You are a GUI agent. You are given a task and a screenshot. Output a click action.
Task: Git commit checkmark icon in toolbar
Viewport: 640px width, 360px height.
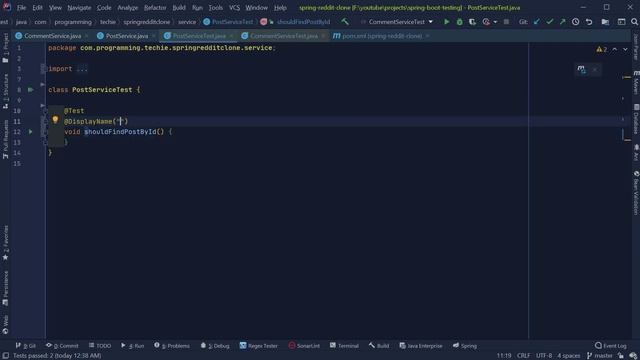click(x=550, y=22)
